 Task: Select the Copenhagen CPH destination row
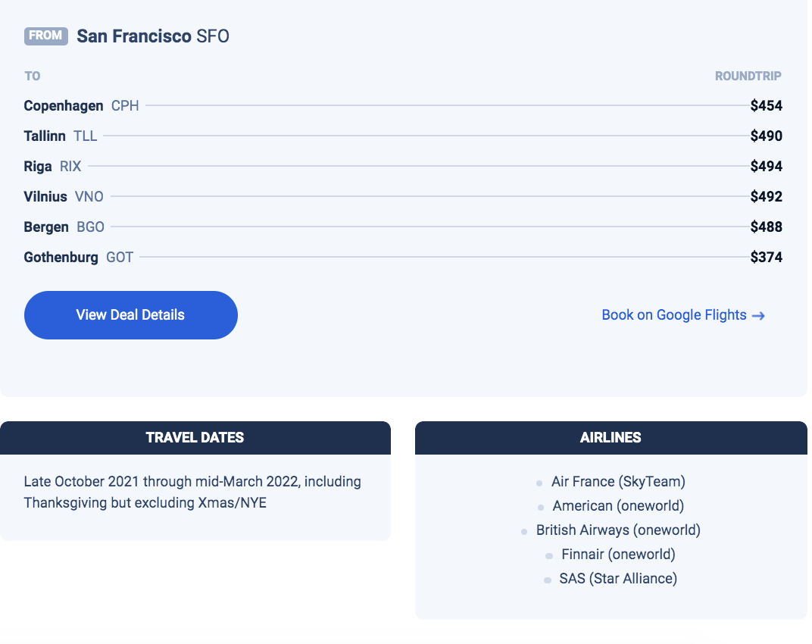(x=403, y=106)
